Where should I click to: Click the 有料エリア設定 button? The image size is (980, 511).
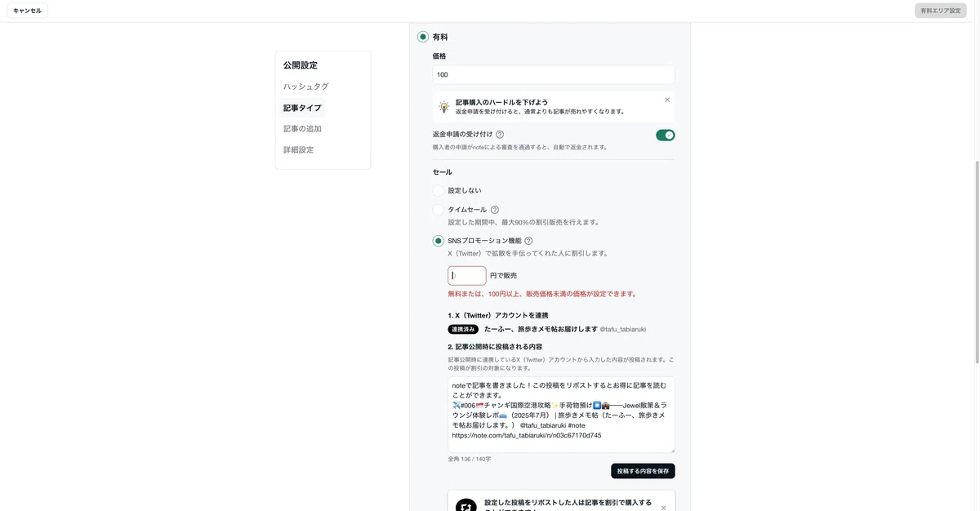click(x=940, y=11)
